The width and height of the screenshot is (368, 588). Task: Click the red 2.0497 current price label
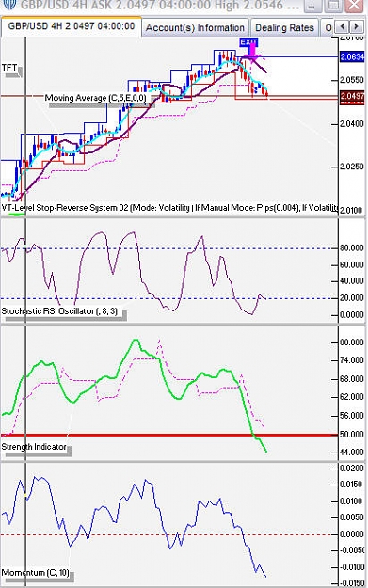click(x=352, y=96)
